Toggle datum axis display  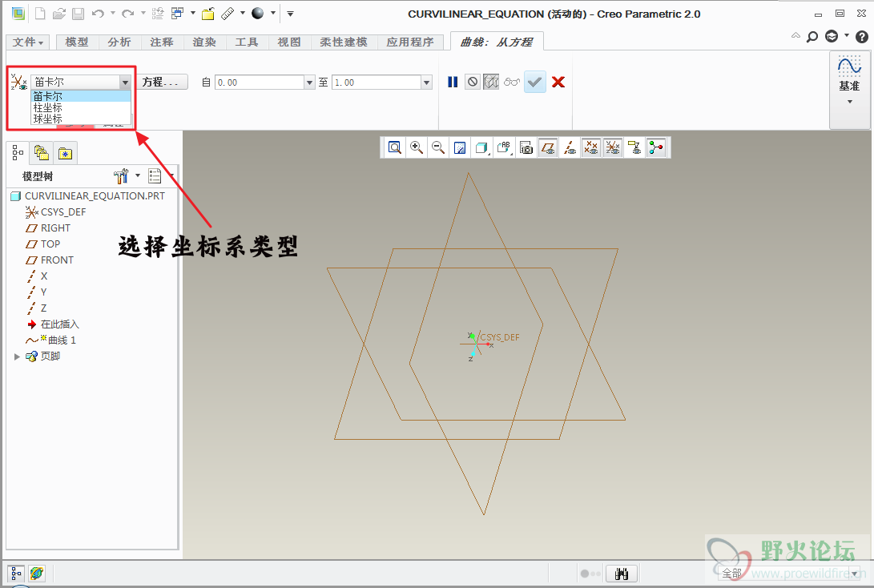pyautogui.click(x=569, y=147)
